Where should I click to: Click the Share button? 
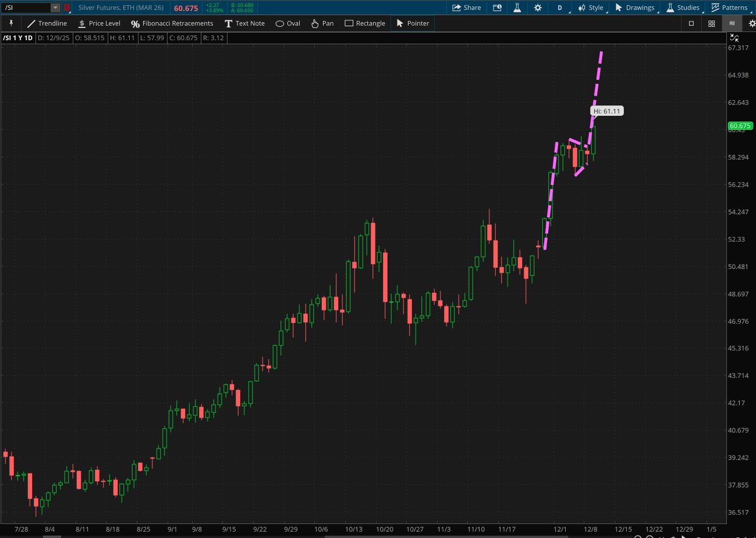(x=466, y=8)
